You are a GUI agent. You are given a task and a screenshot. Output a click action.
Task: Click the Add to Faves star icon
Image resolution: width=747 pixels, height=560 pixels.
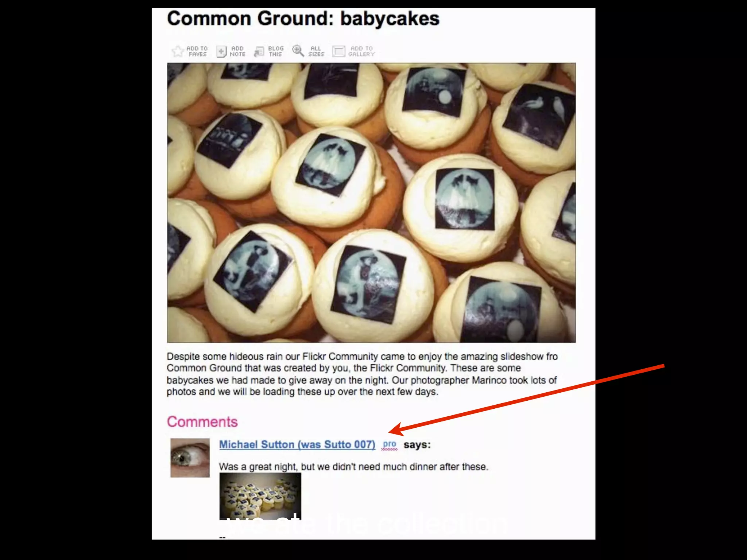(x=178, y=51)
